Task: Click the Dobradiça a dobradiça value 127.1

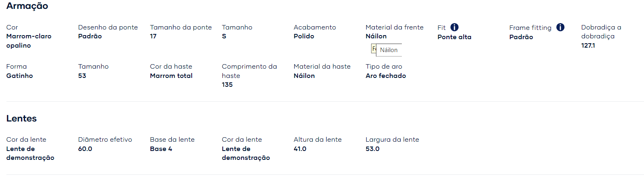Action: click(x=588, y=45)
